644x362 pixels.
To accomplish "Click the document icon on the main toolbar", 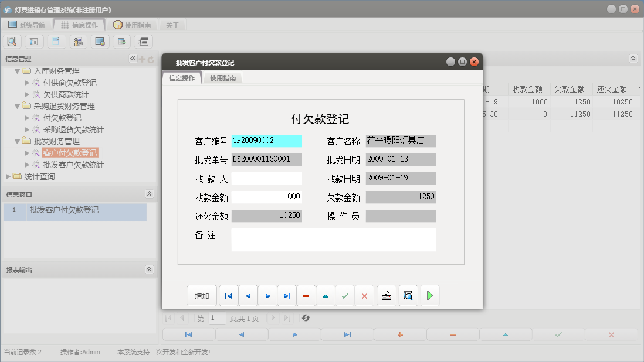I will click(x=54, y=42).
